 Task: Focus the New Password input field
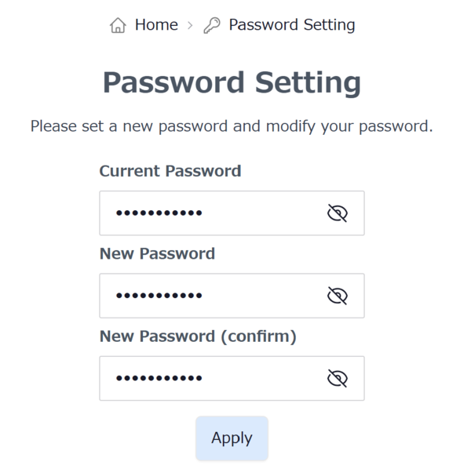(259, 296)
